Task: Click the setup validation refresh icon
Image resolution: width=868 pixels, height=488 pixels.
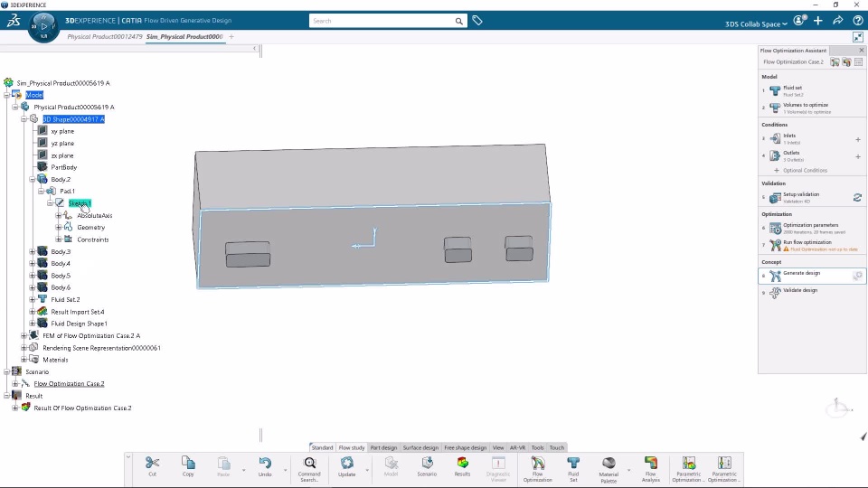Action: click(857, 198)
